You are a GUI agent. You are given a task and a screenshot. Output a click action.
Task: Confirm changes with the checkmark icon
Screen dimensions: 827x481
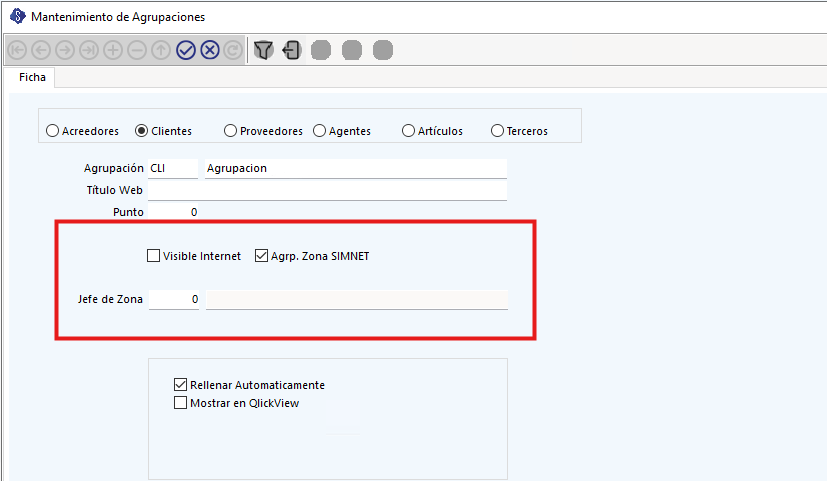coord(185,50)
